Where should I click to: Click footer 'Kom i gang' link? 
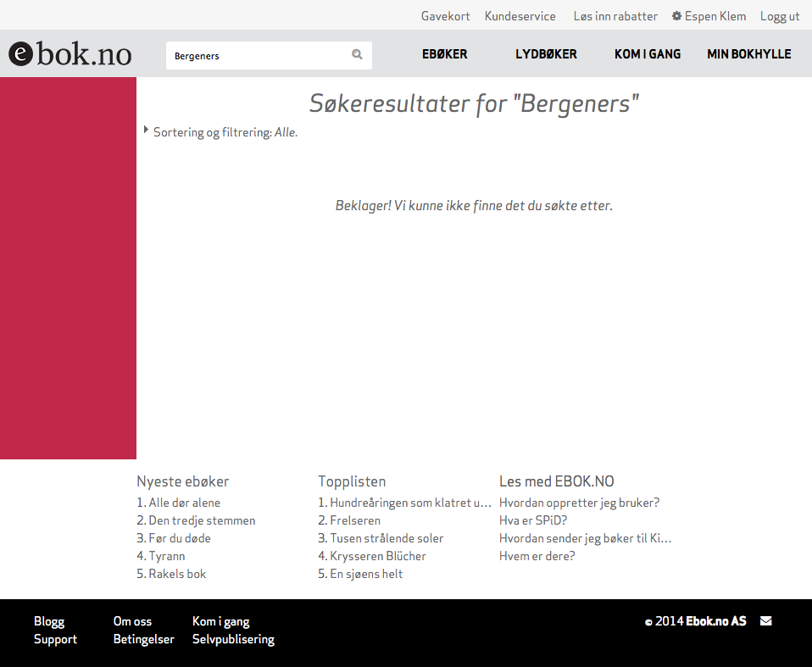221,621
